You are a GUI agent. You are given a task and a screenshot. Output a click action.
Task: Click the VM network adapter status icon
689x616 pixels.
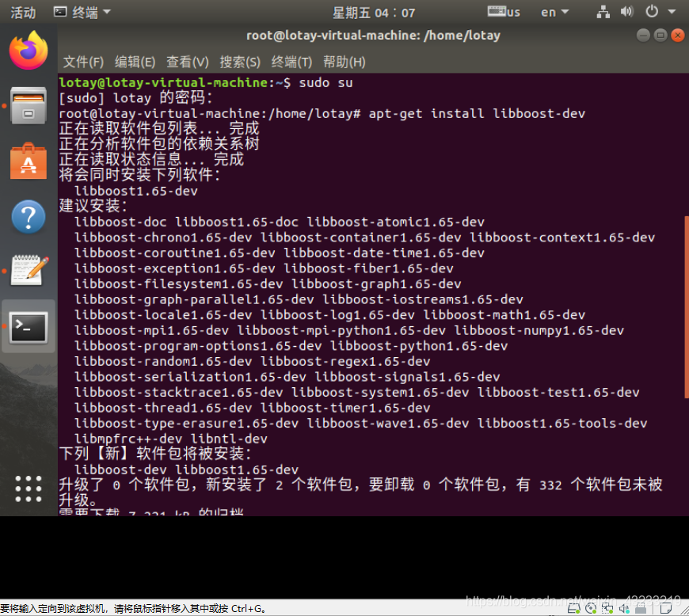(x=607, y=608)
